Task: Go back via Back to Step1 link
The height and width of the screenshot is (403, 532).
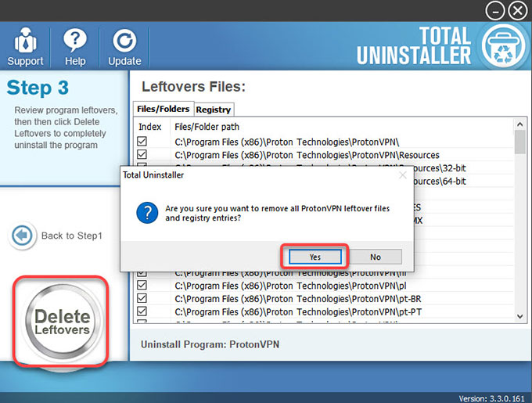Action: (x=72, y=236)
